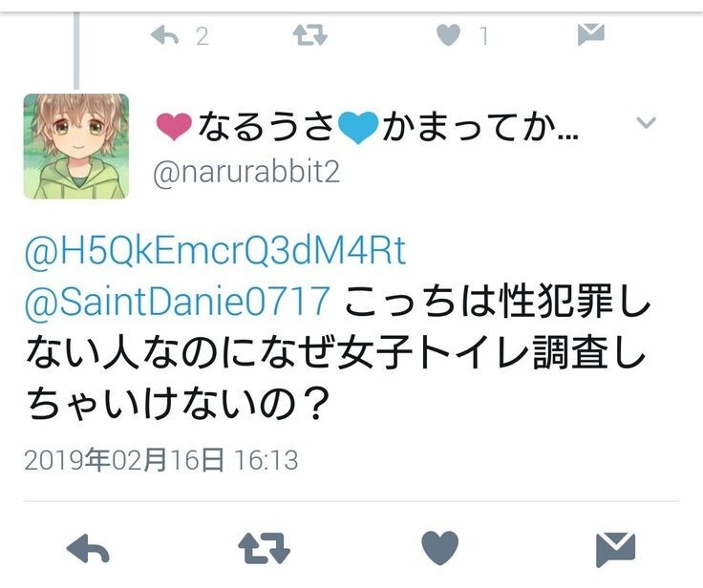
Task: Follow the thread connector line upward
Action: 76,51
